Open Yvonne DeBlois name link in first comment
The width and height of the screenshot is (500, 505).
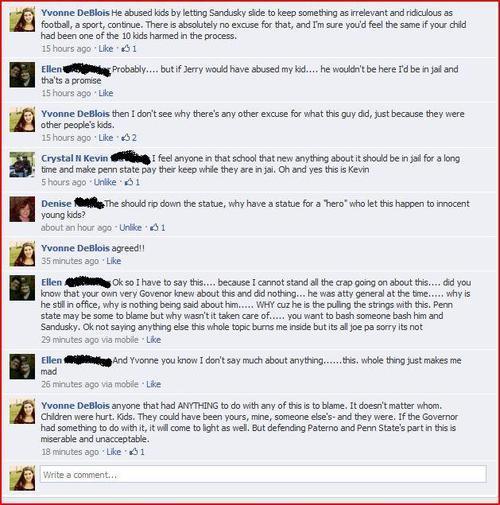click(75, 13)
